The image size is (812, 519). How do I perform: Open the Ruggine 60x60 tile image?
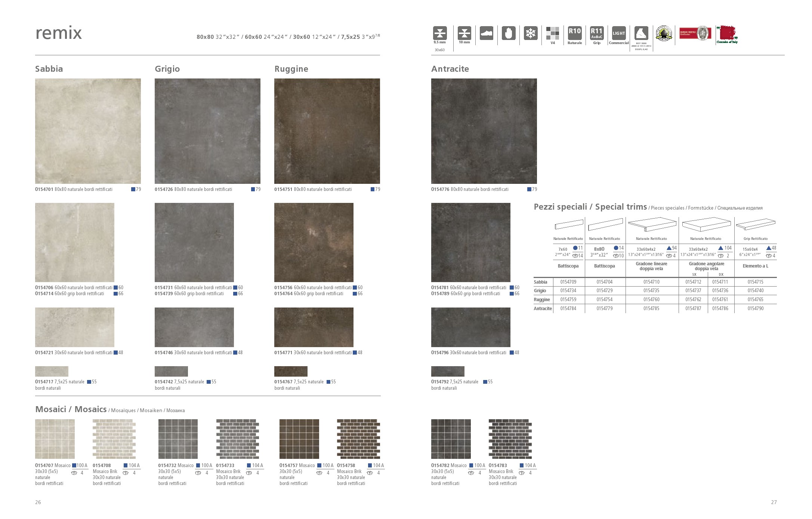point(314,242)
